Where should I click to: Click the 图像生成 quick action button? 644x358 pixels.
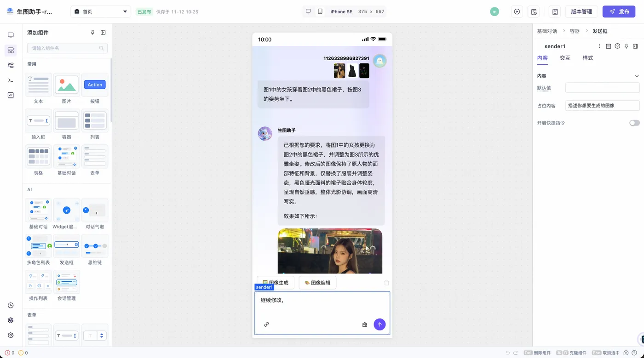coord(275,283)
